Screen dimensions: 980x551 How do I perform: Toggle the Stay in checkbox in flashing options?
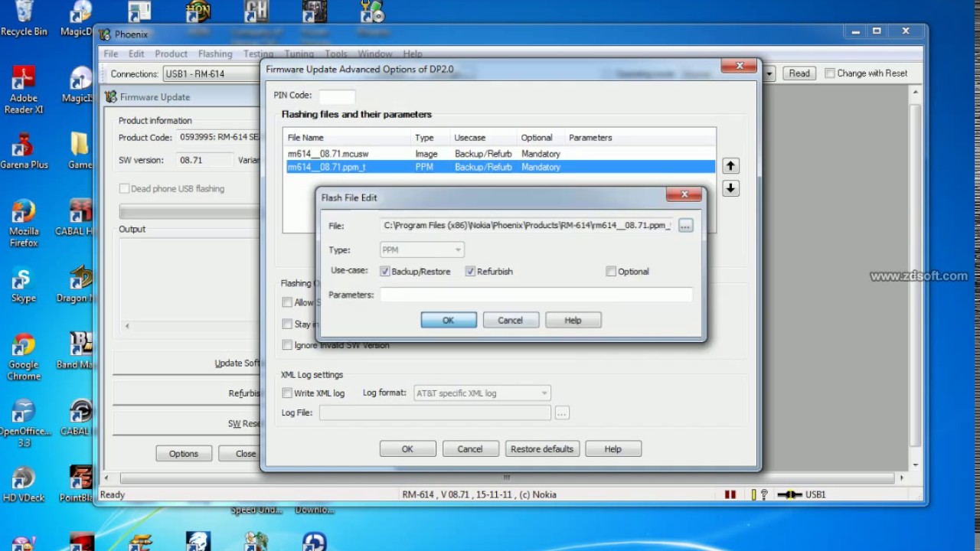287,324
